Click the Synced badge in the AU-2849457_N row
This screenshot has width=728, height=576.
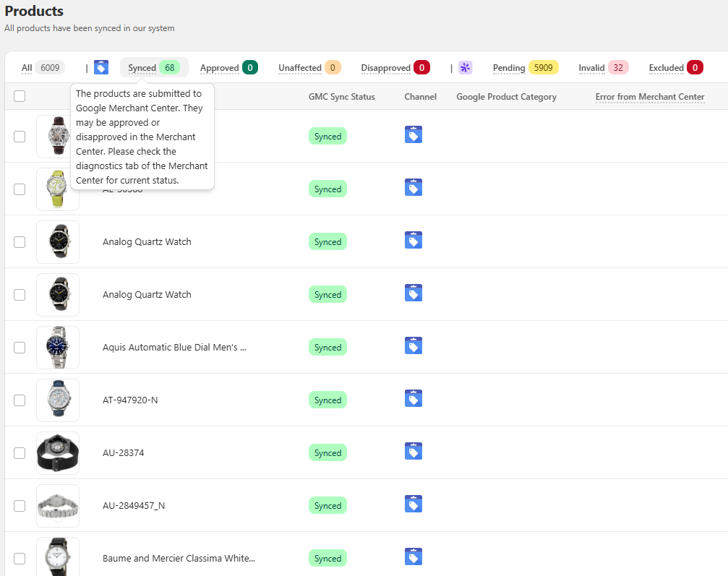[x=327, y=505]
